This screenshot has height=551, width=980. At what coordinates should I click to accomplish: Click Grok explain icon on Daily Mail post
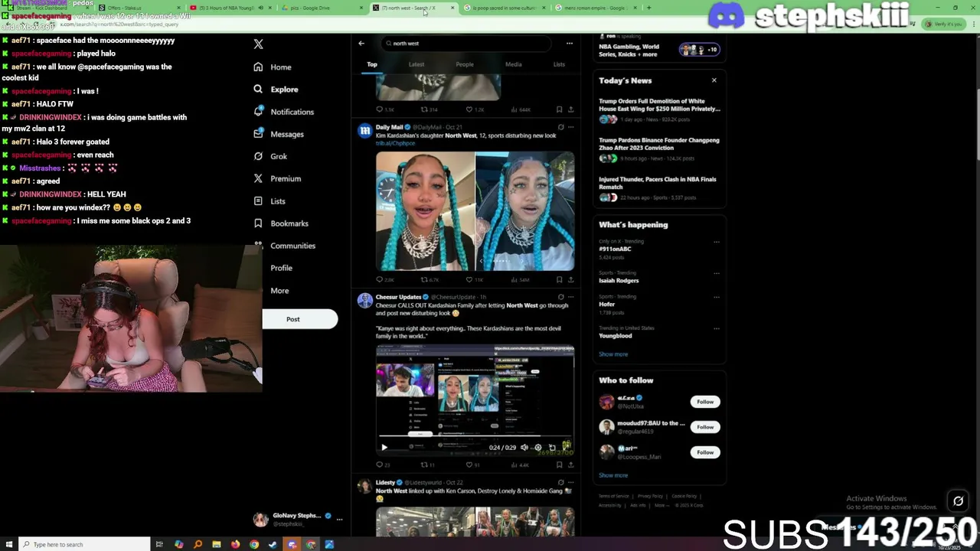point(560,127)
